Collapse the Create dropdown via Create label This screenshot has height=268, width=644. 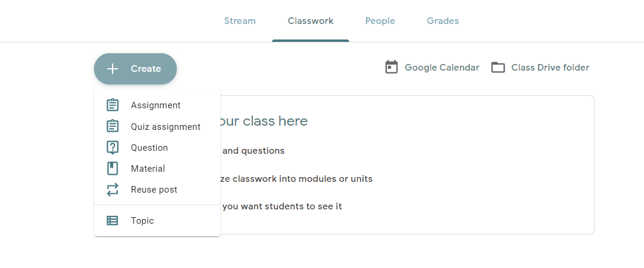(146, 69)
